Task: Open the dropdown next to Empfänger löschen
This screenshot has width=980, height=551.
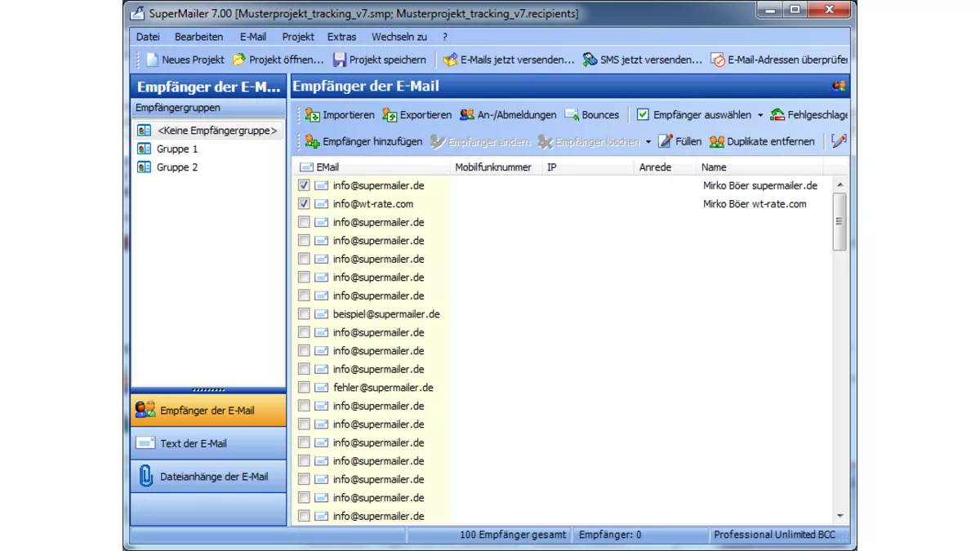Action: (x=649, y=141)
